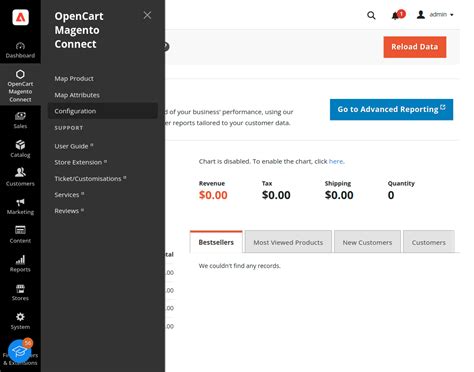Open notifications bell icon
This screenshot has height=372, width=474.
[x=396, y=15]
